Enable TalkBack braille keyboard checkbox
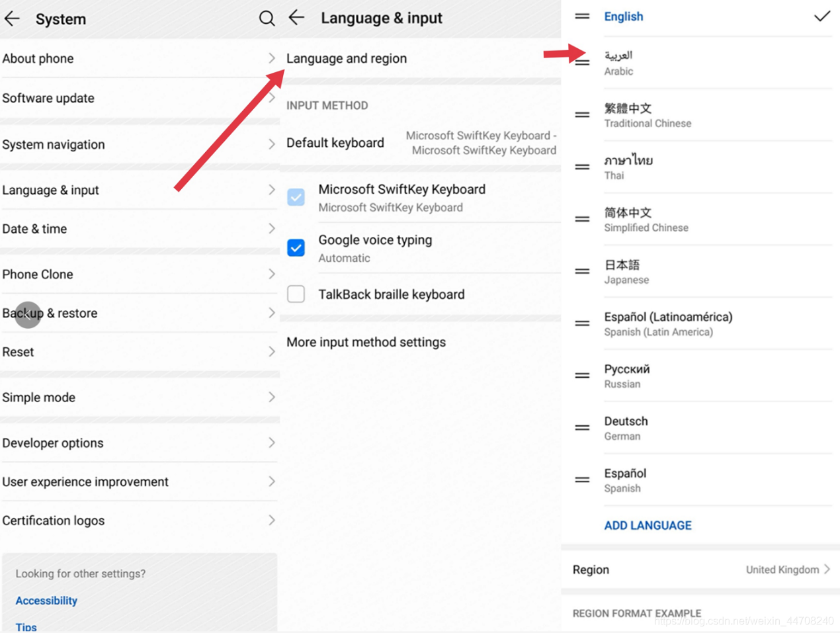Viewport: 840px width, 633px height. pyautogui.click(x=296, y=294)
